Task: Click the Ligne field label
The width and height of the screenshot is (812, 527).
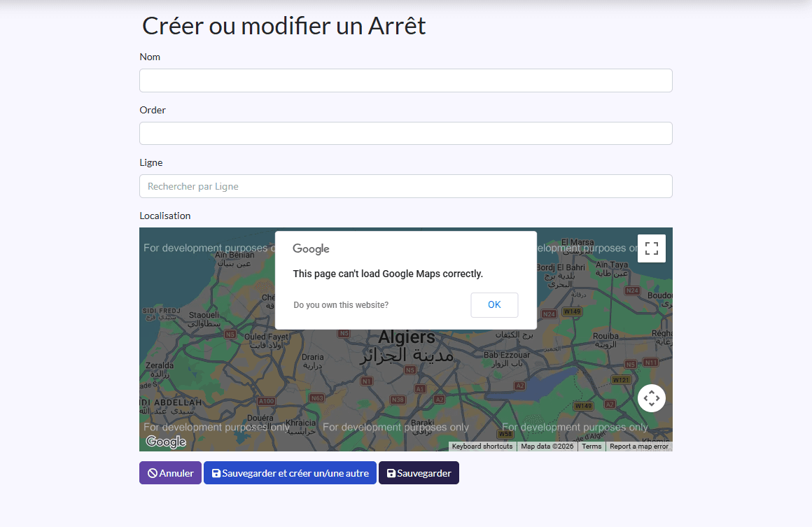Action: (x=150, y=162)
